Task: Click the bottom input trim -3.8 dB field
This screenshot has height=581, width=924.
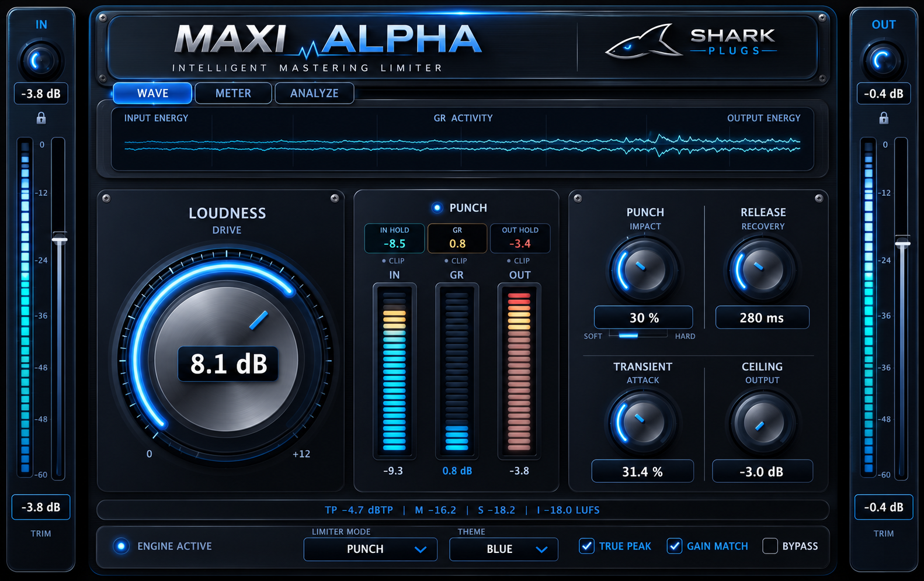Action: [41, 507]
